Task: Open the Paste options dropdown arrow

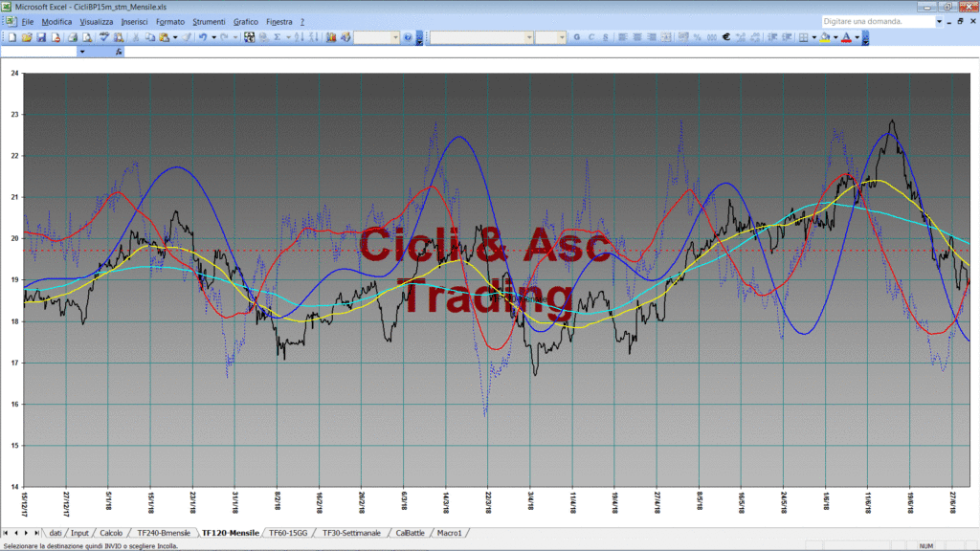Action: click(175, 37)
